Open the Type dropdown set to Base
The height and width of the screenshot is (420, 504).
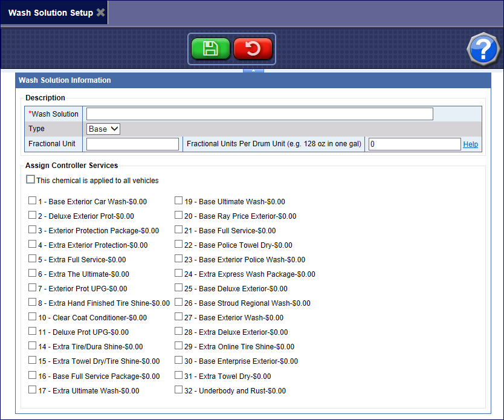pyautogui.click(x=103, y=129)
